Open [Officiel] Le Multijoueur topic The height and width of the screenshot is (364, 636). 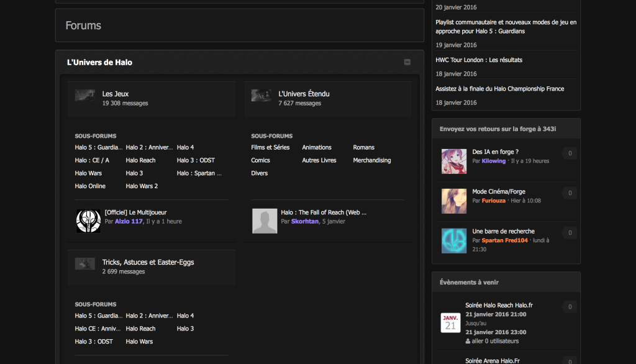pos(135,212)
